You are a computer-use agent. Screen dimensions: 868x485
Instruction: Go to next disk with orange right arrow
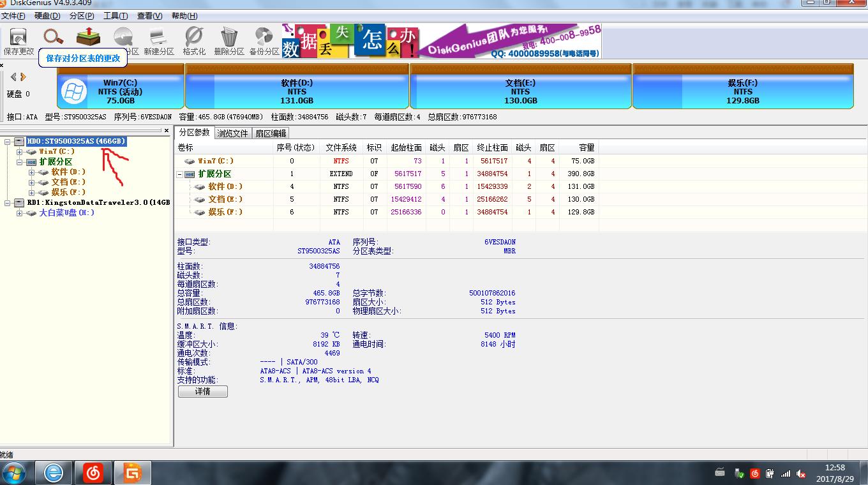coord(23,77)
